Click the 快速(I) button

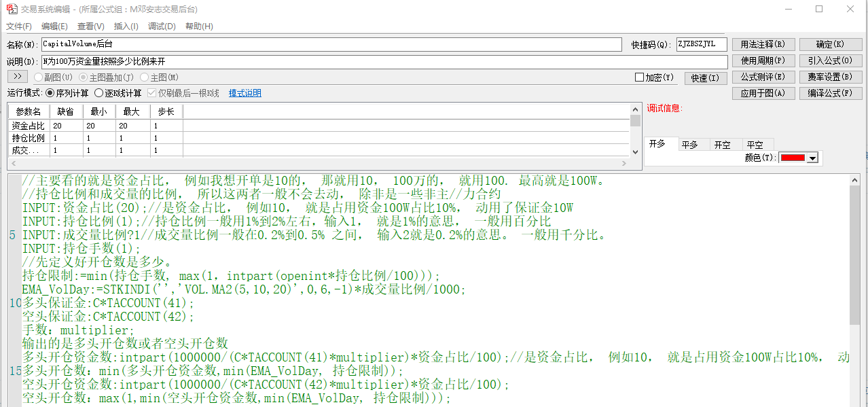click(705, 78)
